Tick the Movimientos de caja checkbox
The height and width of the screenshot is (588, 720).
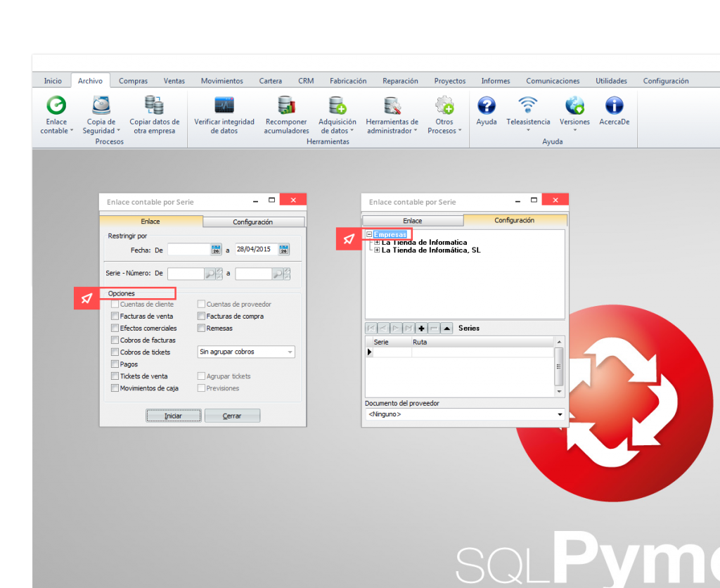pyautogui.click(x=115, y=388)
